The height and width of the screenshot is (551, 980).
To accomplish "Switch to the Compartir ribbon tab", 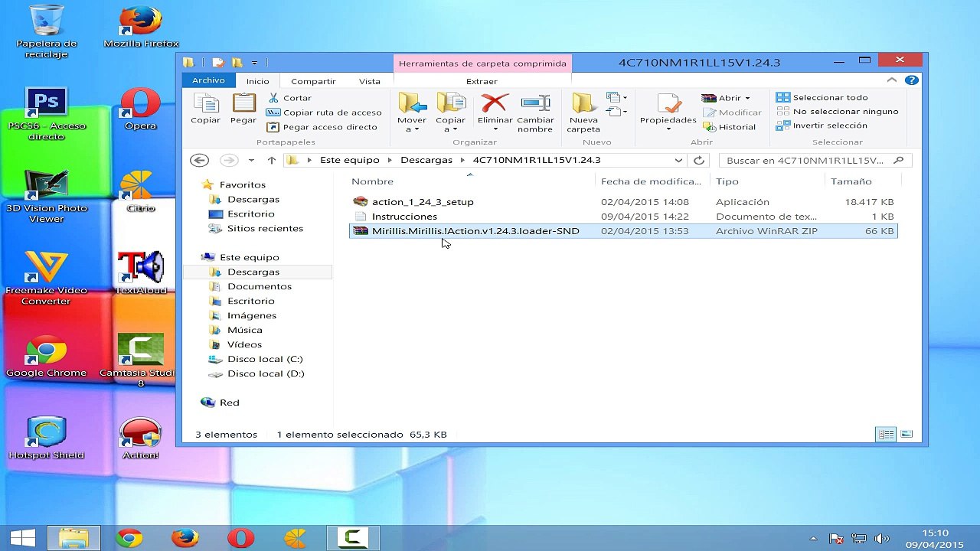I will click(x=313, y=81).
